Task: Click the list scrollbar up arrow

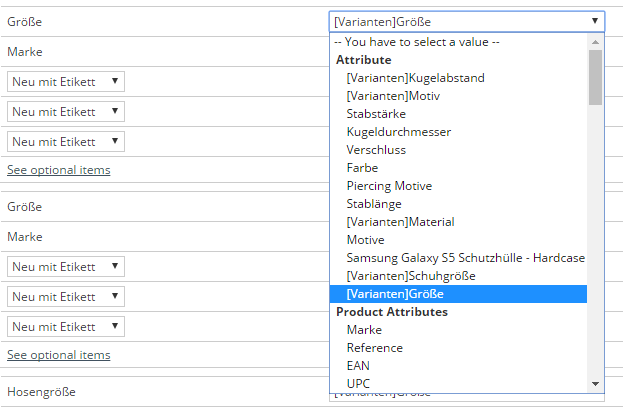Action: (595, 42)
